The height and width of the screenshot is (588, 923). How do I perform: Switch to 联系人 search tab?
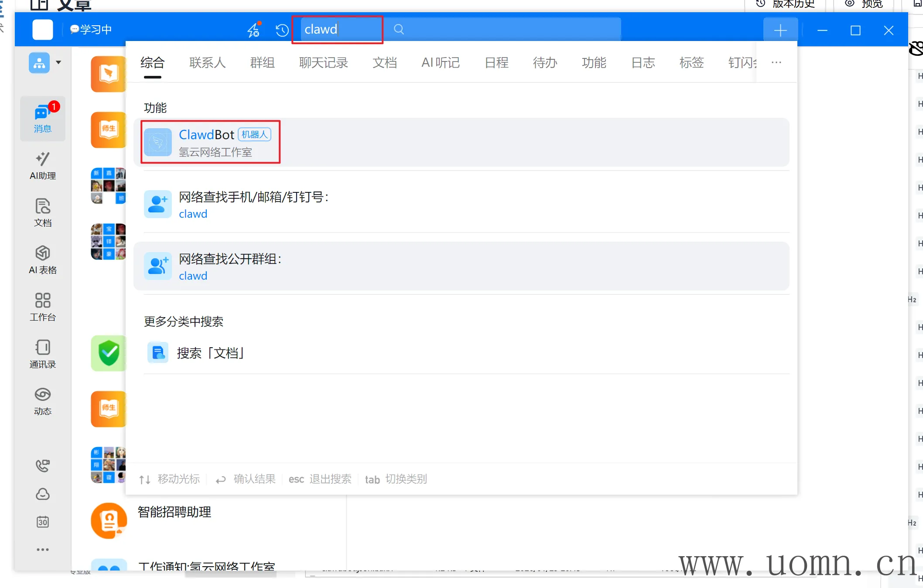tap(207, 63)
